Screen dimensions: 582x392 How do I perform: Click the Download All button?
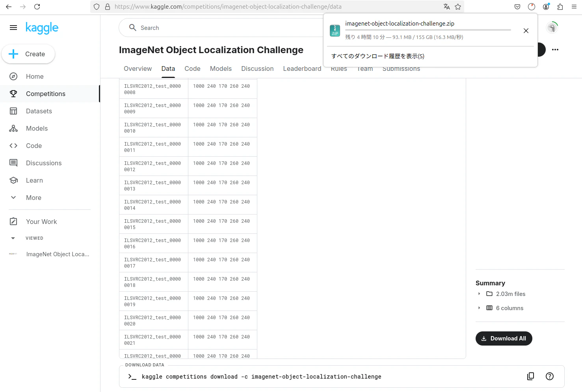504,338
